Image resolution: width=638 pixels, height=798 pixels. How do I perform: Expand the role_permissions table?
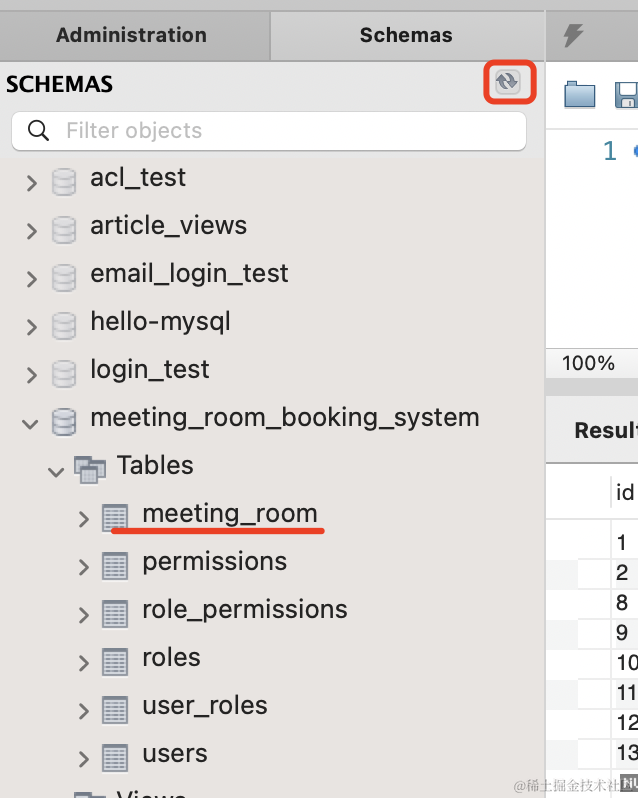coord(84,614)
